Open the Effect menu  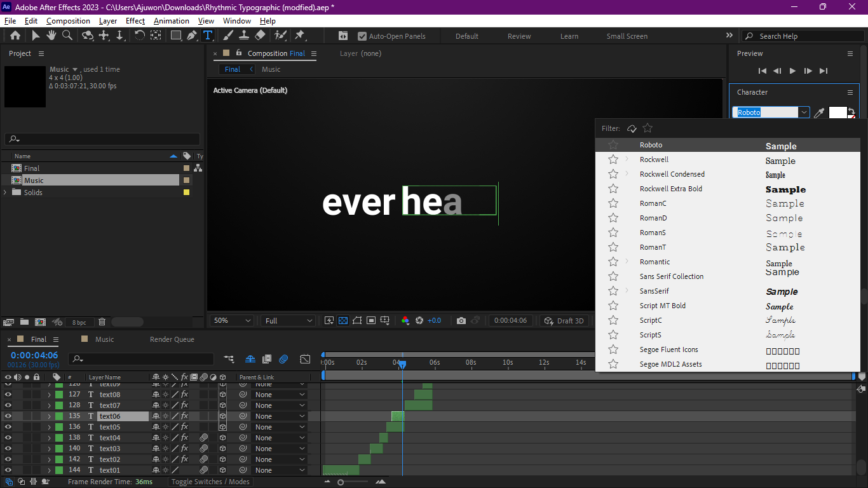[x=135, y=21]
